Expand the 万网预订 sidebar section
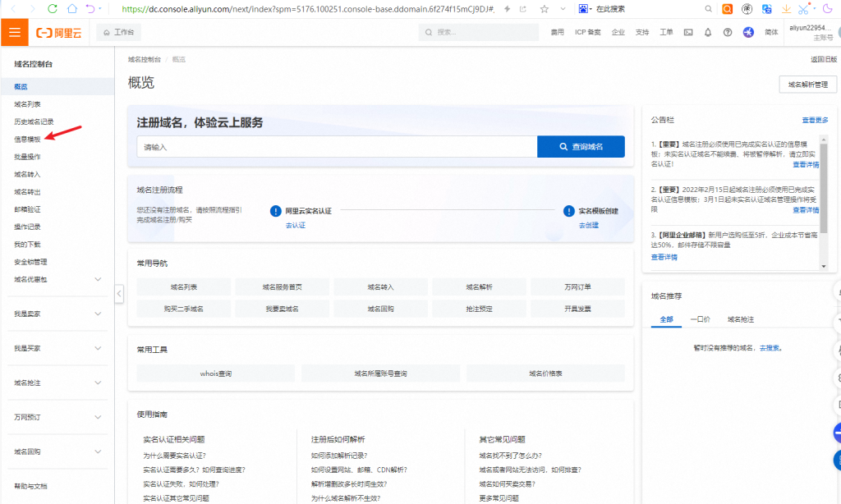Viewport: 841px width, 504px height. coord(98,418)
